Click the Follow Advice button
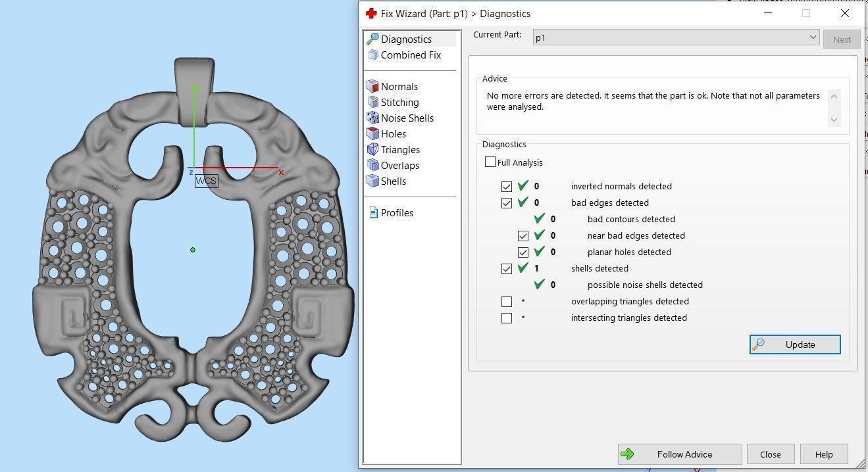Screen dimensions: 868x472 (x=679, y=454)
